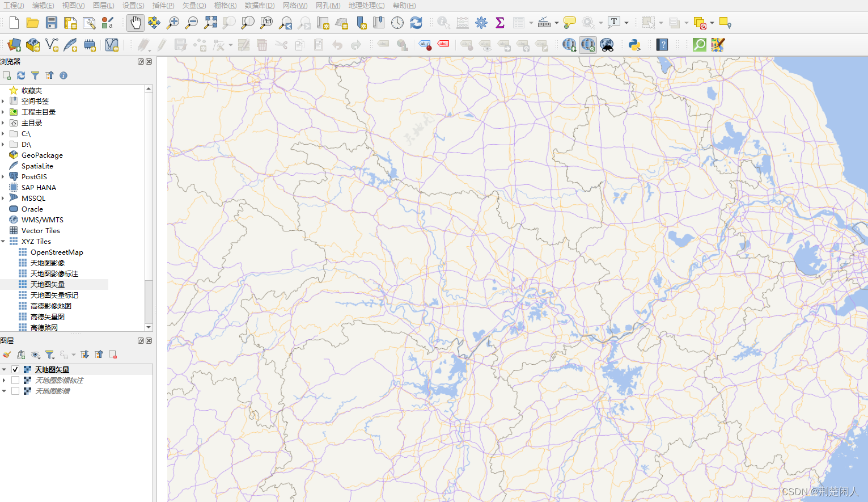The image size is (868, 502).
Task: Click Collapse All icon in layers panel
Action: pyautogui.click(x=99, y=355)
